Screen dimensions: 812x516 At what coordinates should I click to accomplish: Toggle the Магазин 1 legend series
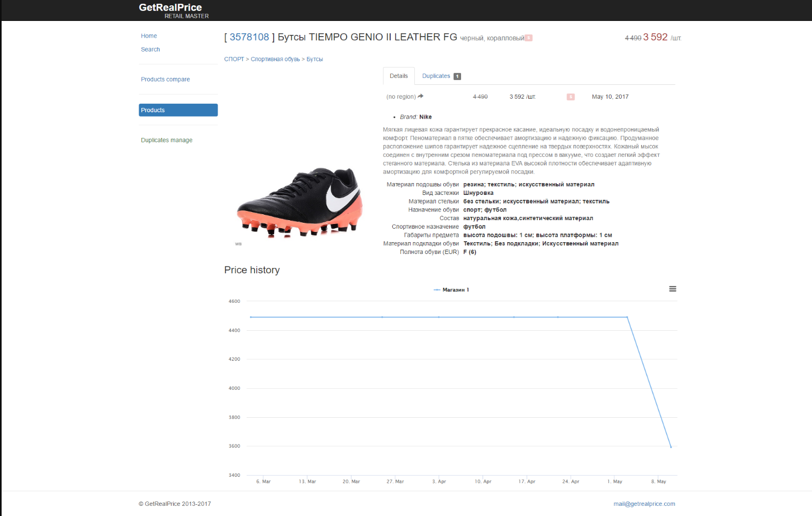(451, 289)
